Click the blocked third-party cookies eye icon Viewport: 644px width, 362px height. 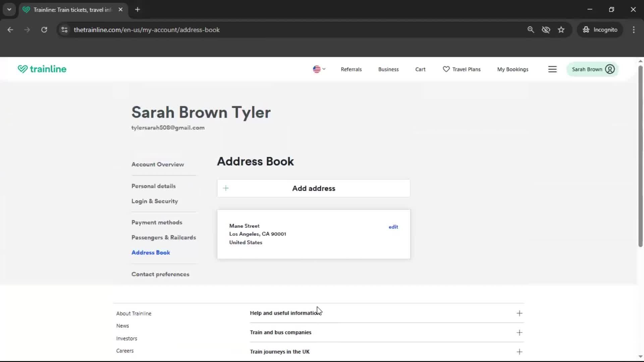546,29
